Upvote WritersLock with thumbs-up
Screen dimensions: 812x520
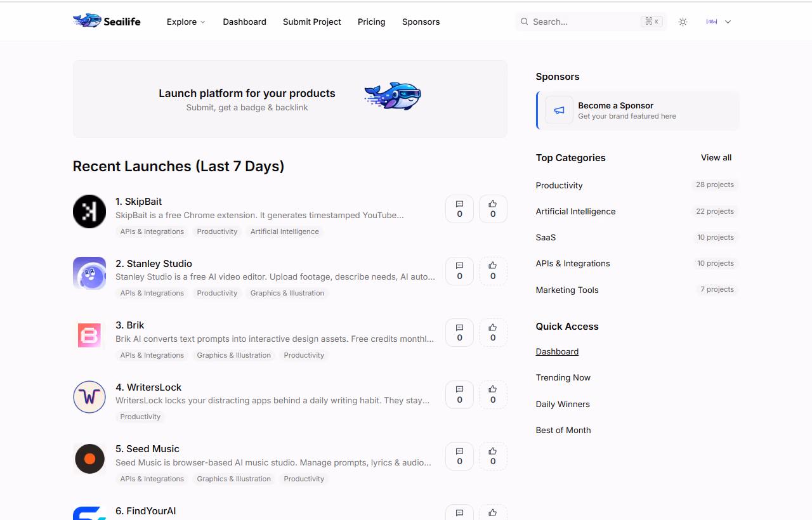(x=493, y=394)
